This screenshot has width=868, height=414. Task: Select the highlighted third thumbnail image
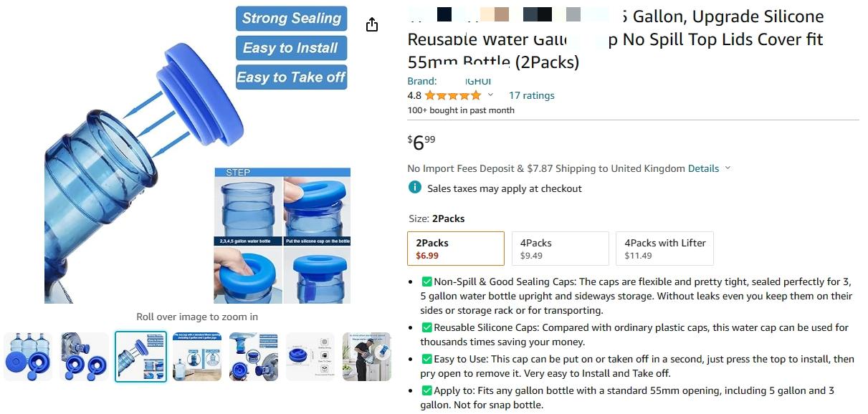141,357
